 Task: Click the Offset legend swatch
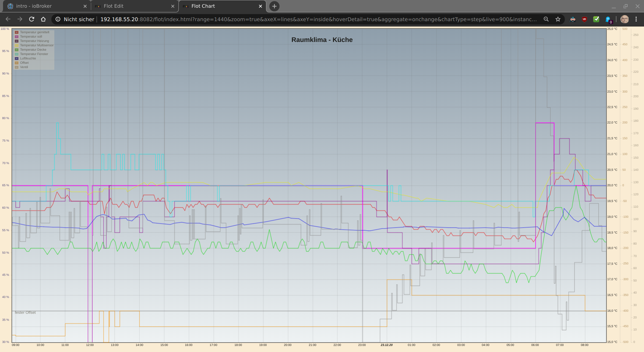pyautogui.click(x=16, y=63)
